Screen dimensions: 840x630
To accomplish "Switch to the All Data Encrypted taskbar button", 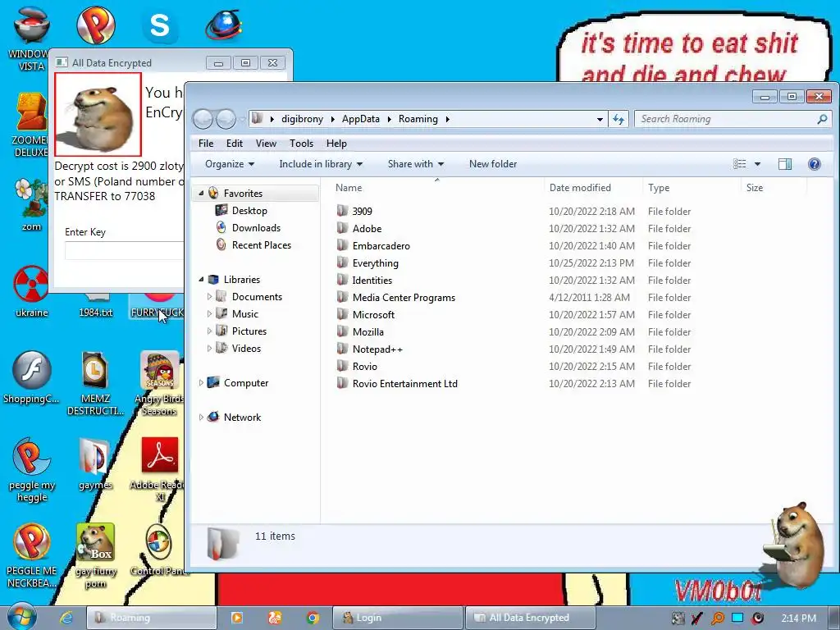I will [531, 618].
